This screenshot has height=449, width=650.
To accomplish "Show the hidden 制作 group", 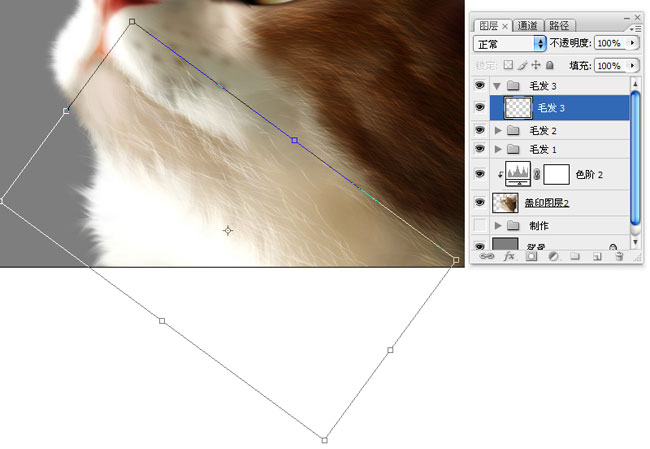I will coord(480,226).
